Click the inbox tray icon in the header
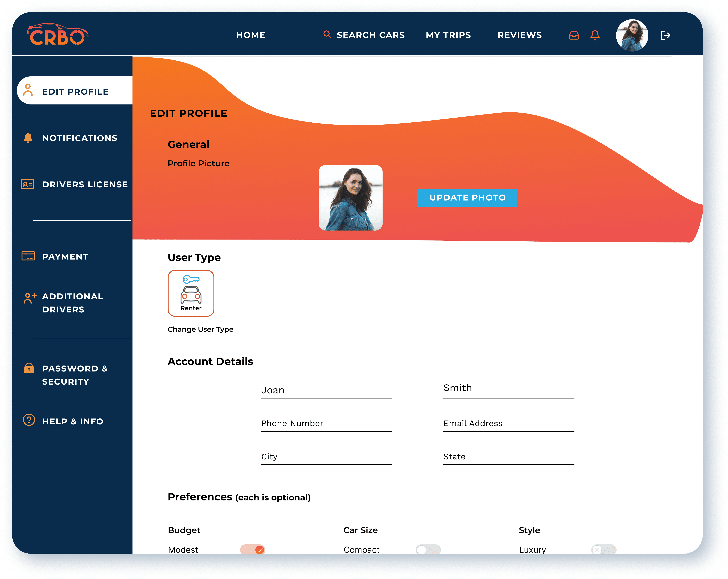The image size is (728, 579). click(x=574, y=35)
